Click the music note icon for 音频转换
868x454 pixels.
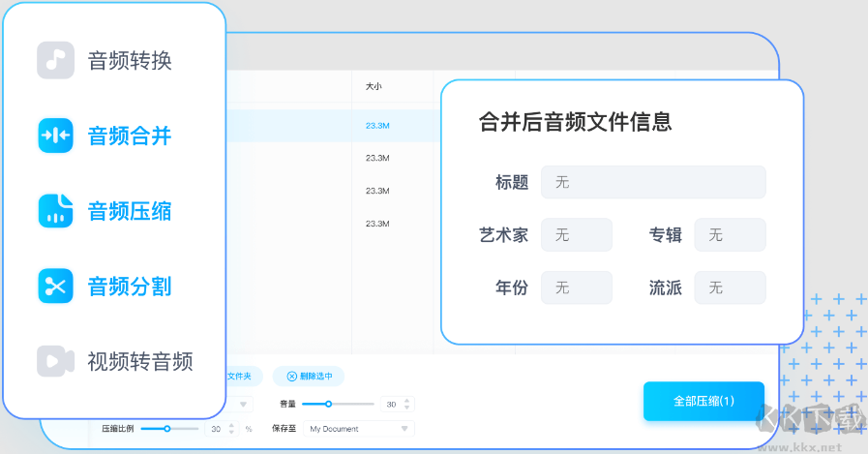(55, 60)
